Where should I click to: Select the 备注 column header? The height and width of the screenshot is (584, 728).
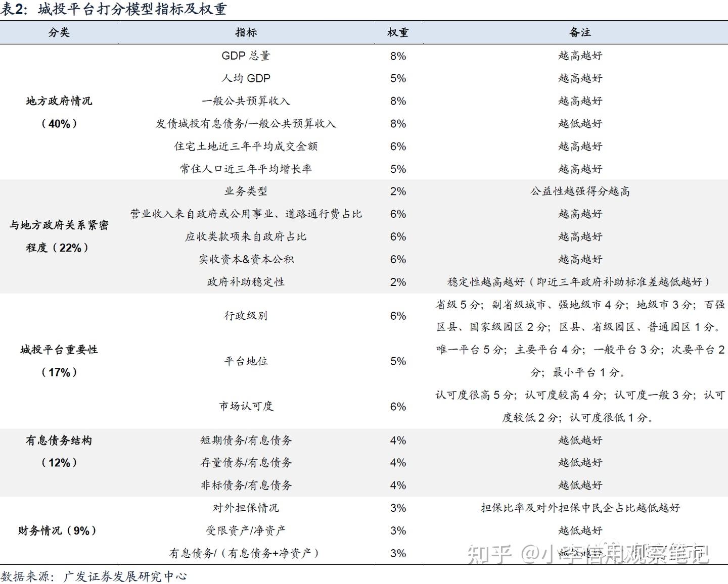[580, 32]
